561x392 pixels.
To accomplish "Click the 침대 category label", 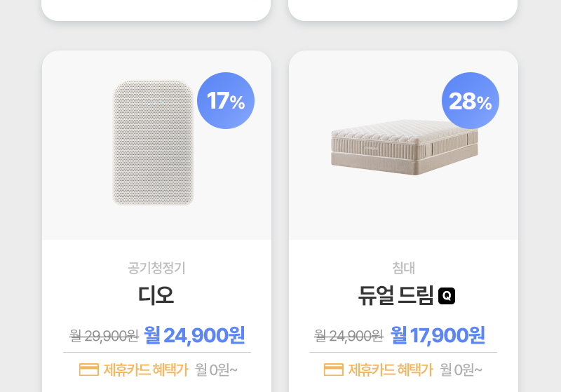I will pyautogui.click(x=403, y=268).
